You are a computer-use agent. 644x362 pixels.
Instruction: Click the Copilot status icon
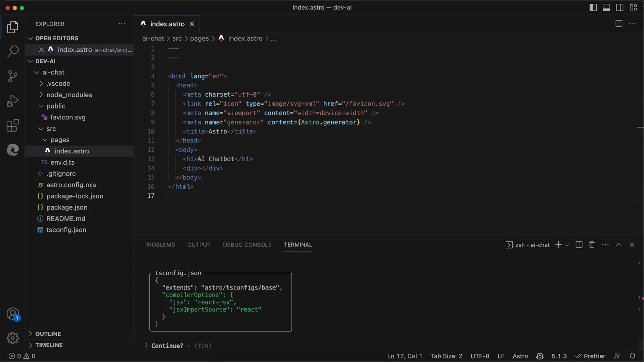point(540,356)
